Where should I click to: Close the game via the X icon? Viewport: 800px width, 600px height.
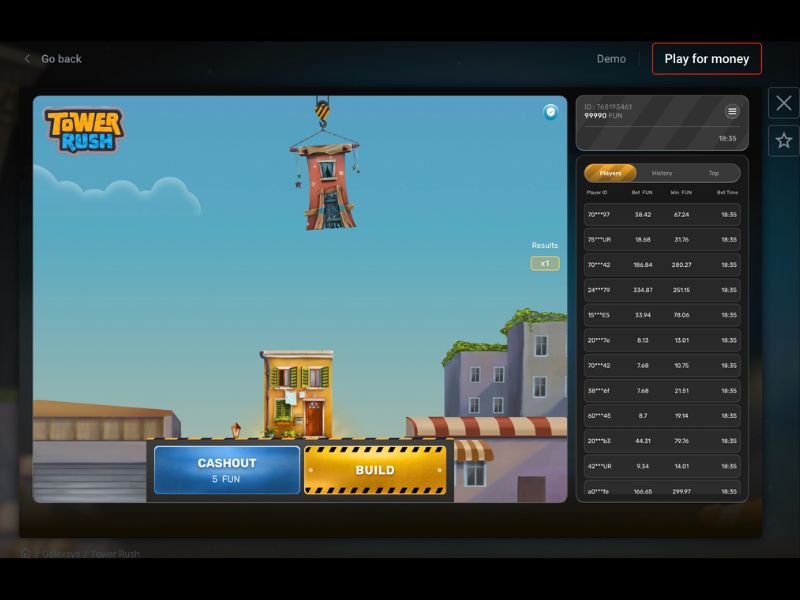point(784,103)
